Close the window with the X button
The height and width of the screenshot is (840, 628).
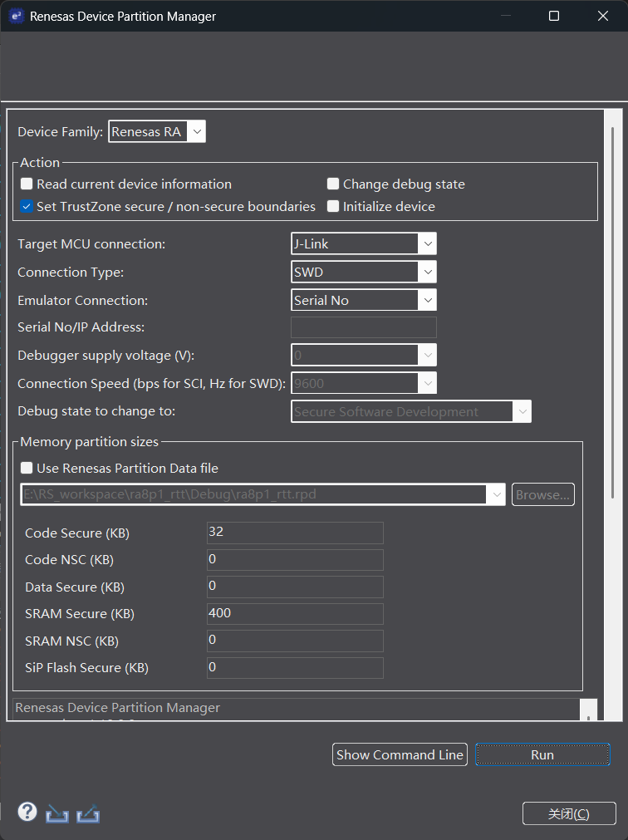[603, 16]
